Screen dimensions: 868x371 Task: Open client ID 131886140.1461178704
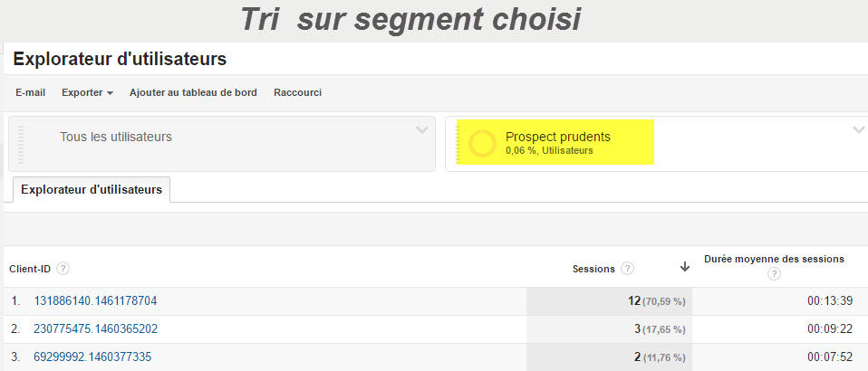95,300
